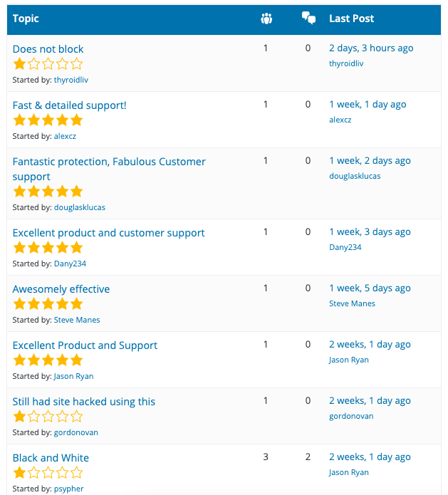Open 'Fantastic protection, Fabulous Customer support' topic
Viewport: 448px width, 495px height.
[109, 169]
